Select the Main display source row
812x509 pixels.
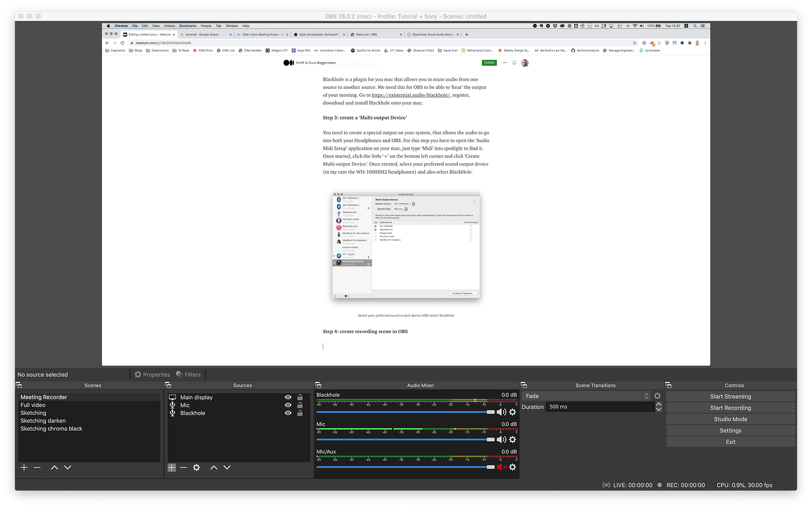coord(238,398)
